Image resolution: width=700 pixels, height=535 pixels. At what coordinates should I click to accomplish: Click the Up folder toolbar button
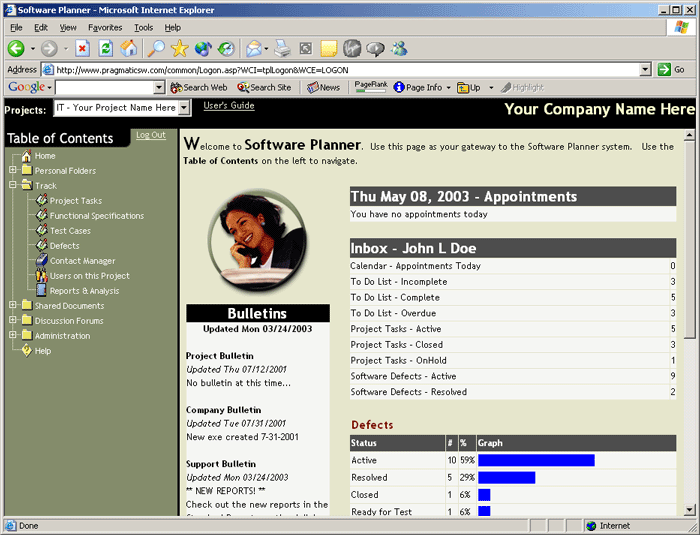point(469,88)
